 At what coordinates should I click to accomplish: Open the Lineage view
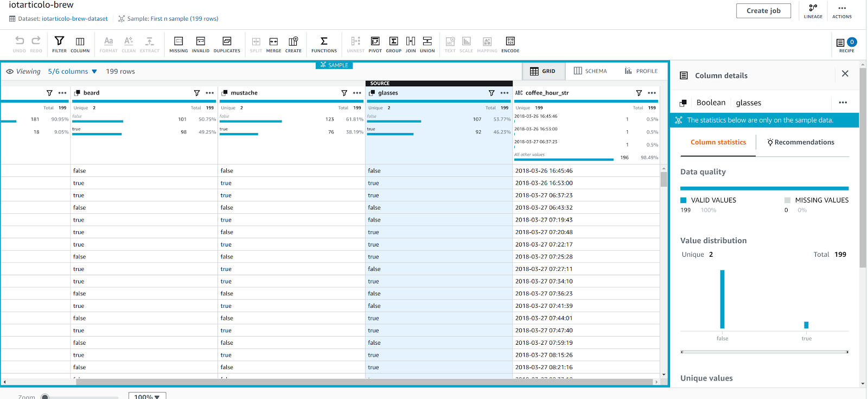point(813,11)
